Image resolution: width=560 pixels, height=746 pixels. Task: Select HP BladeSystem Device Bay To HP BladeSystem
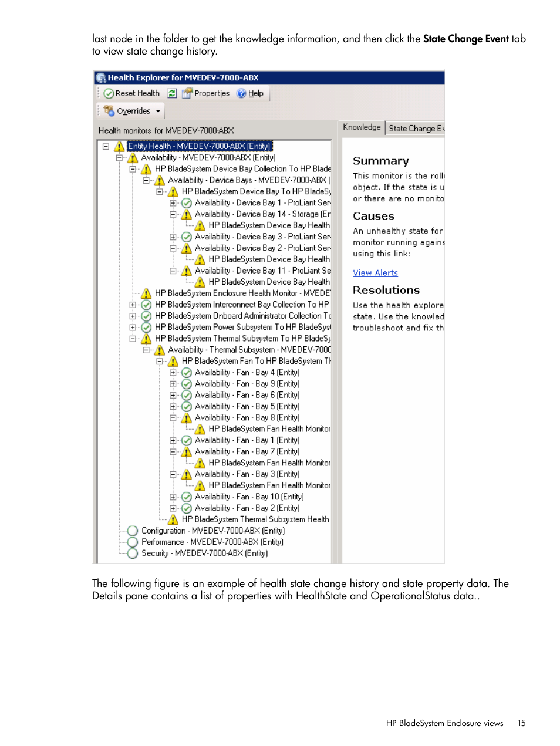click(x=257, y=192)
